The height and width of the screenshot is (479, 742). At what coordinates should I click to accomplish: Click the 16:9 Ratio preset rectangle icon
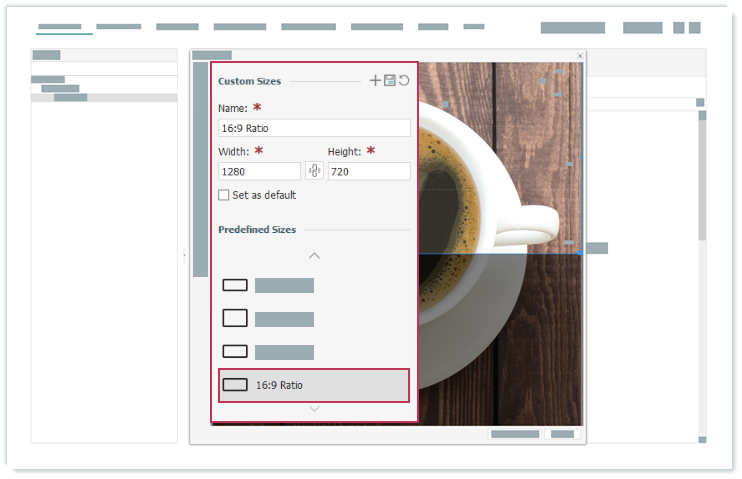pyautogui.click(x=235, y=385)
